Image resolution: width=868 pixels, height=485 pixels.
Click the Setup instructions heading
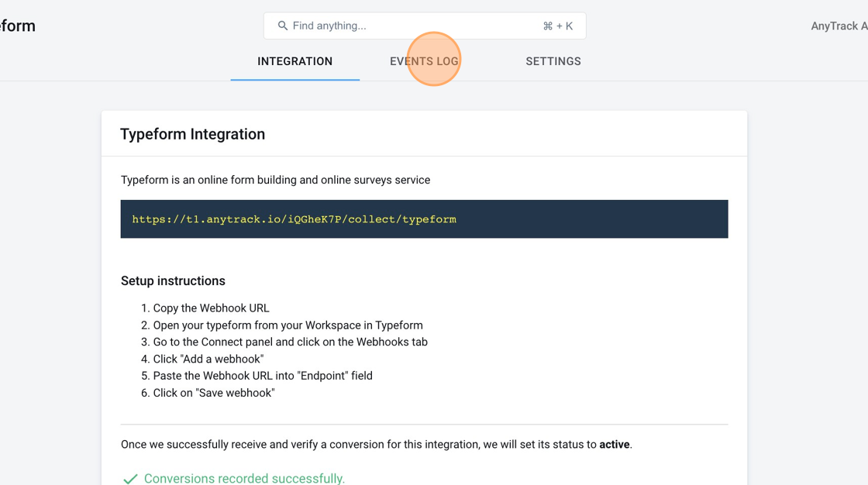[173, 280]
